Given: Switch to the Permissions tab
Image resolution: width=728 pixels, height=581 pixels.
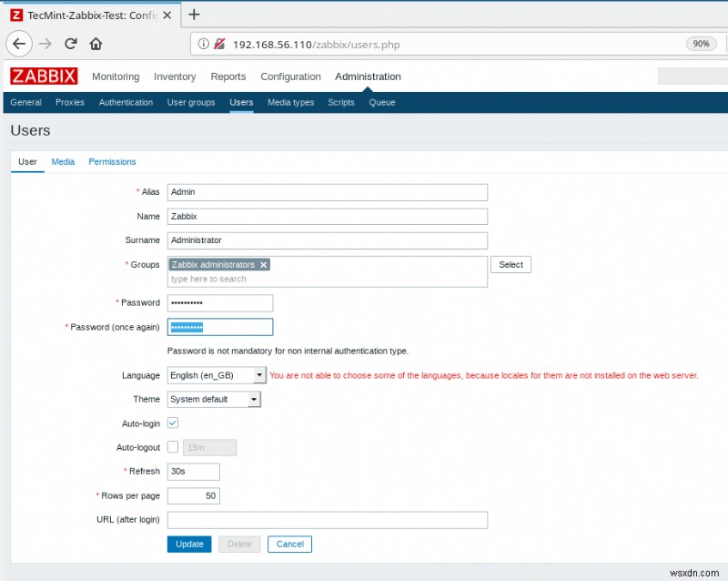Looking at the screenshot, I should [x=112, y=162].
